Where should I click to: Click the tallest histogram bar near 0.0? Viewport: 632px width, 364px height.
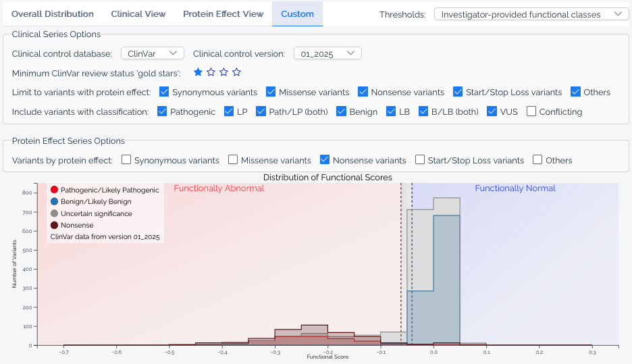(x=446, y=270)
